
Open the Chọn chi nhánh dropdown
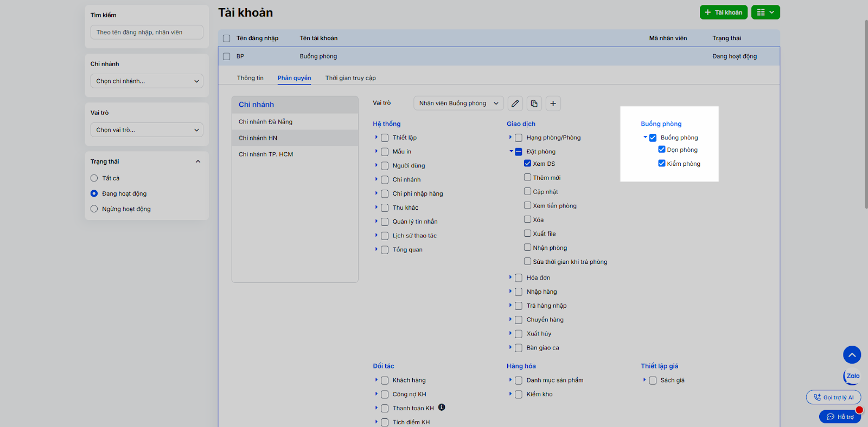coord(146,81)
